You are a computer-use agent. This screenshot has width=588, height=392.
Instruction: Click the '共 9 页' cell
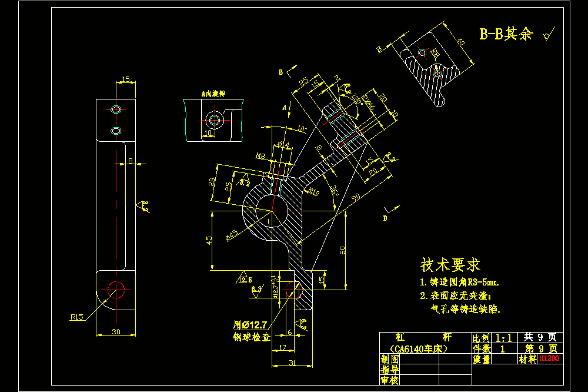click(540, 337)
